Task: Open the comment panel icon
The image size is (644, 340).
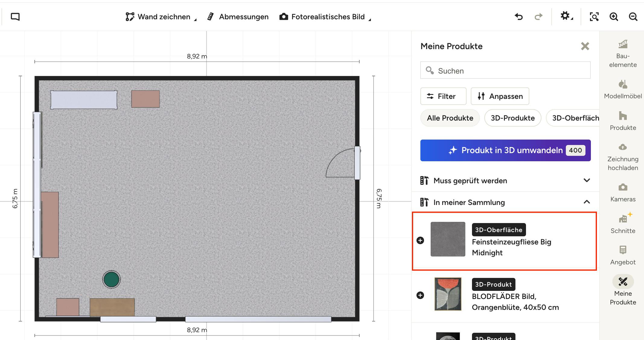Action: [x=15, y=17]
